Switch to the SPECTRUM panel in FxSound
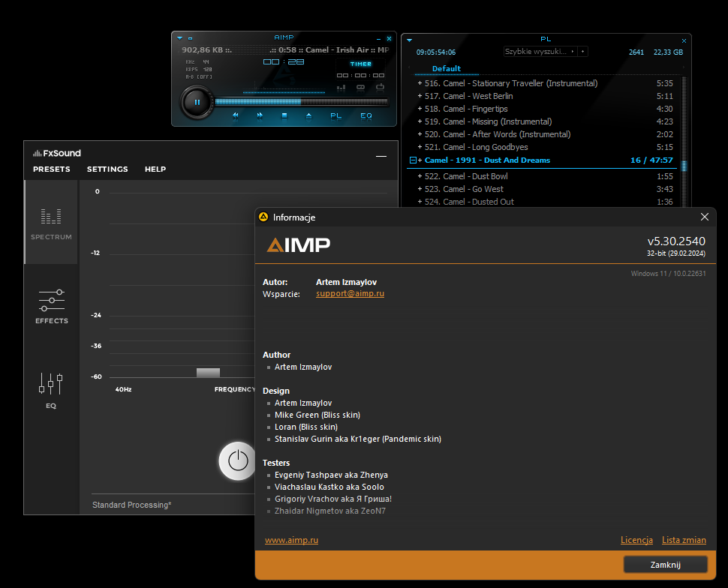Screen dimensions: 728x588 tap(51, 222)
